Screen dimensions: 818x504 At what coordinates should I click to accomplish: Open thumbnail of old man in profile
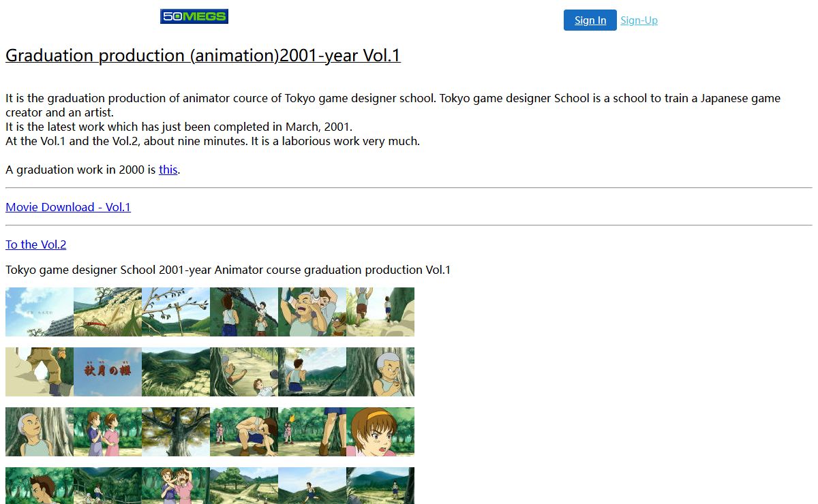point(40,432)
